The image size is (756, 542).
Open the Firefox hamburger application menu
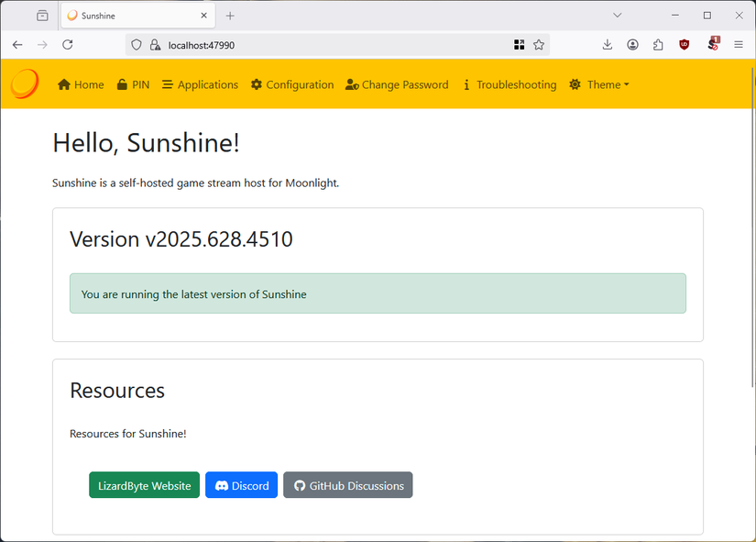click(739, 44)
